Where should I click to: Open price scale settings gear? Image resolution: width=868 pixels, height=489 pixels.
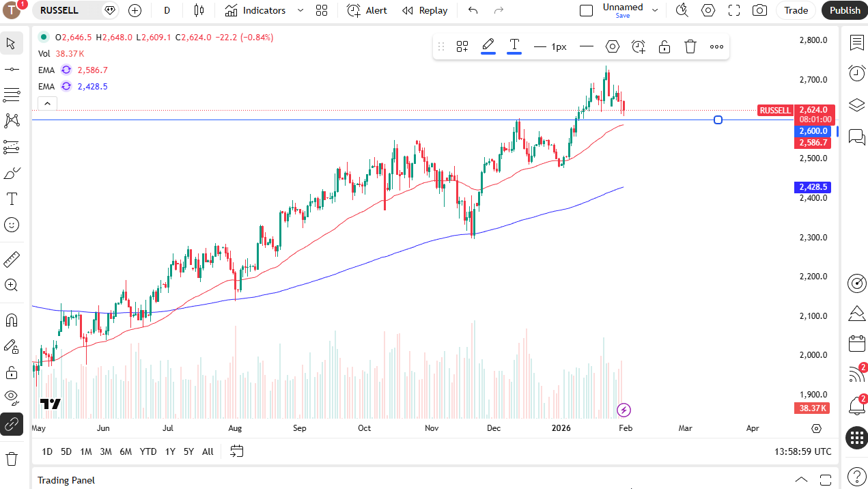817,428
